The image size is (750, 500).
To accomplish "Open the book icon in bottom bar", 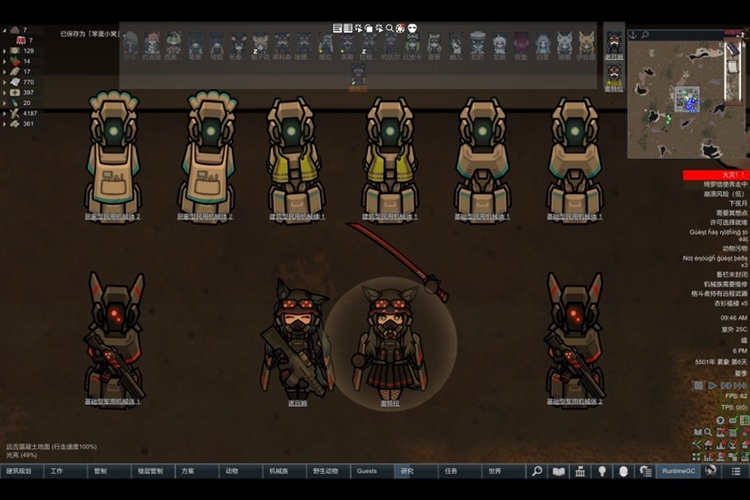I will coord(559,471).
